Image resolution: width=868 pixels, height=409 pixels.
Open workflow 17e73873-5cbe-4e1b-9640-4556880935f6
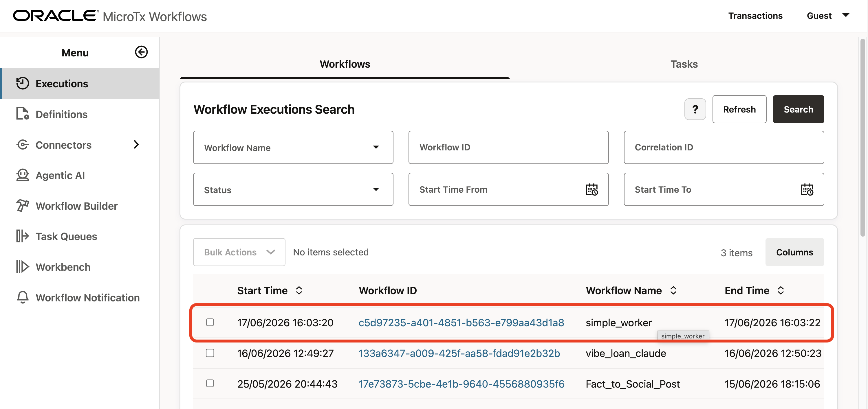pos(461,384)
